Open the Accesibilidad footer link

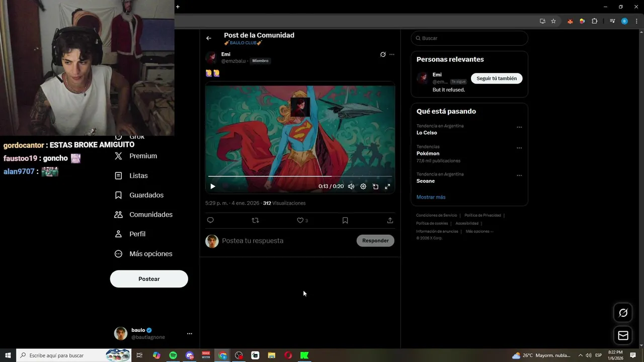click(467, 223)
